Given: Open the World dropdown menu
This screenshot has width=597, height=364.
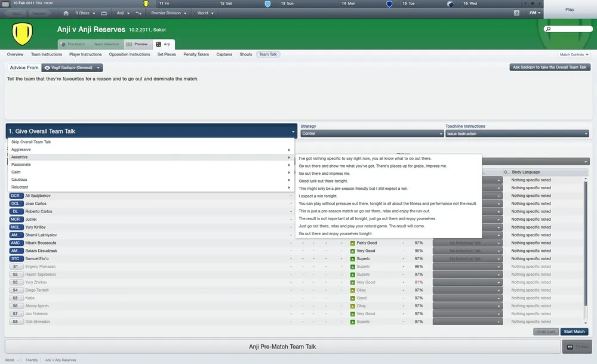Looking at the screenshot, I should coord(205,13).
